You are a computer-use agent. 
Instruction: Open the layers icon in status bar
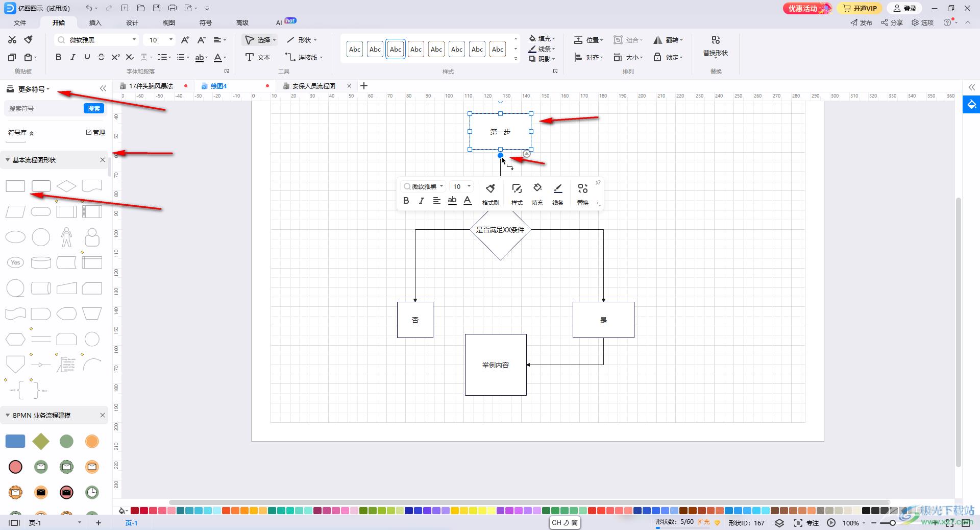[779, 523]
